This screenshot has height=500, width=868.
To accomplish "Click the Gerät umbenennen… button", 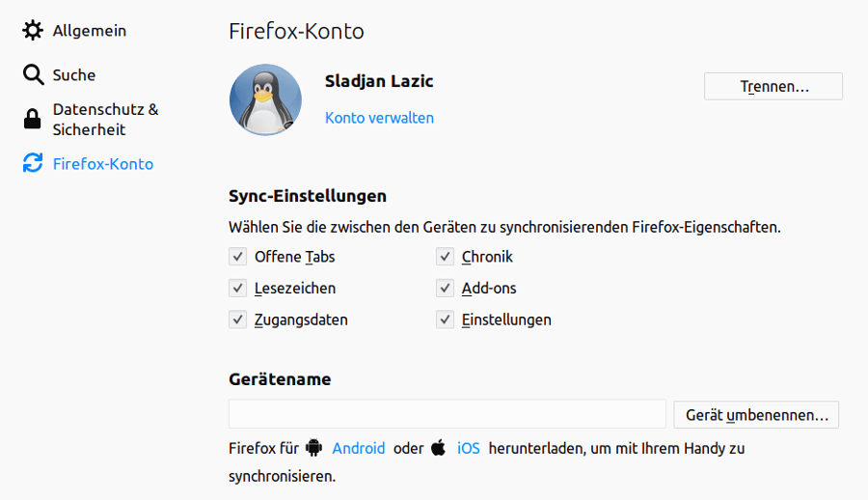I will click(756, 415).
